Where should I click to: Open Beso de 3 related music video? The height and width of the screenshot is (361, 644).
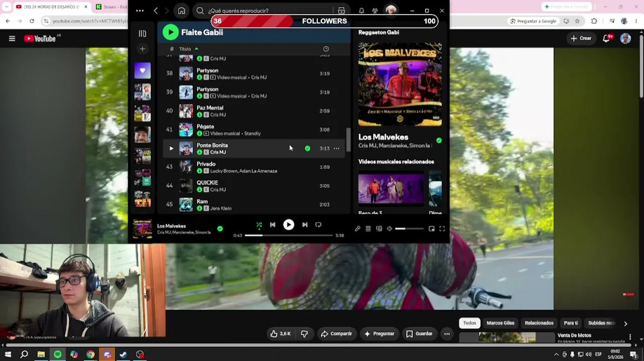[x=391, y=189]
